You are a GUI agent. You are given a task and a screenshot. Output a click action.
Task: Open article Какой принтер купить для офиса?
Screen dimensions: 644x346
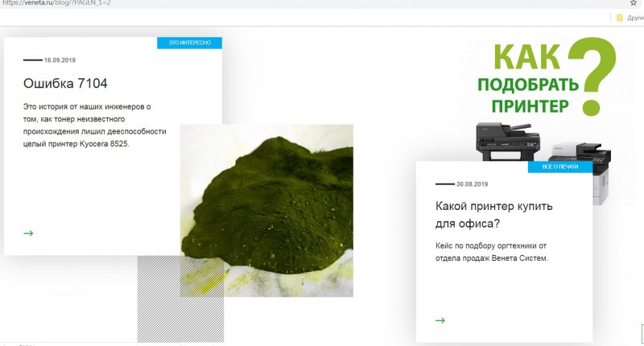(493, 215)
